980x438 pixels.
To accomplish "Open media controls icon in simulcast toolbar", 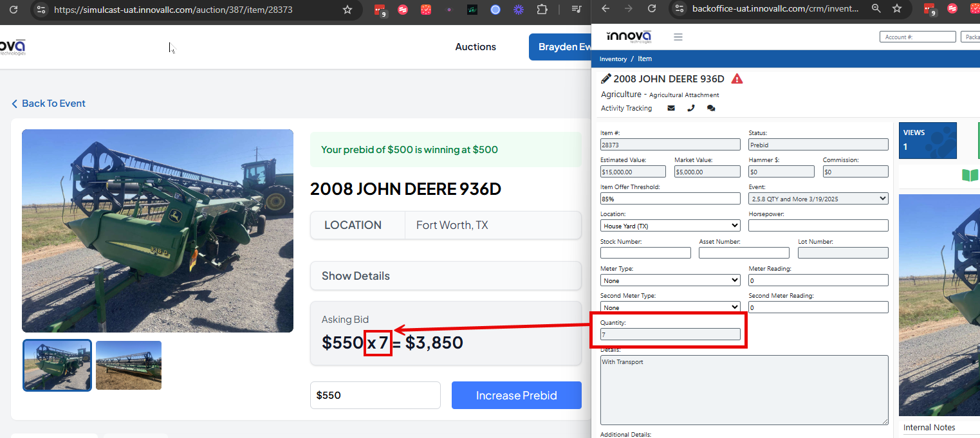I will (x=577, y=10).
